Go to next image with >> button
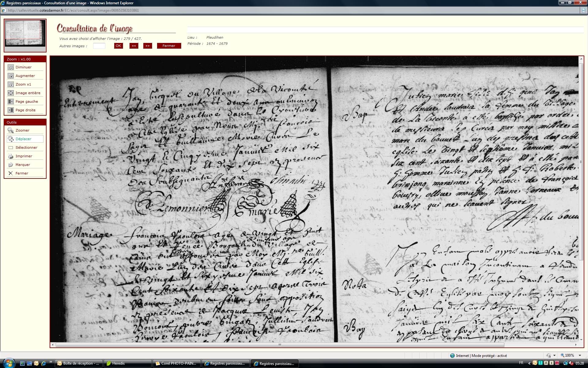 point(148,46)
